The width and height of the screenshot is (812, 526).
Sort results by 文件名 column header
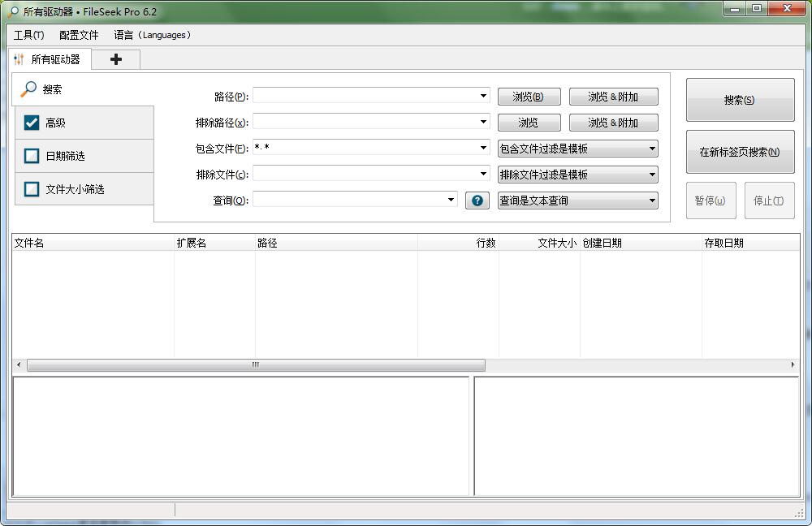[93, 243]
